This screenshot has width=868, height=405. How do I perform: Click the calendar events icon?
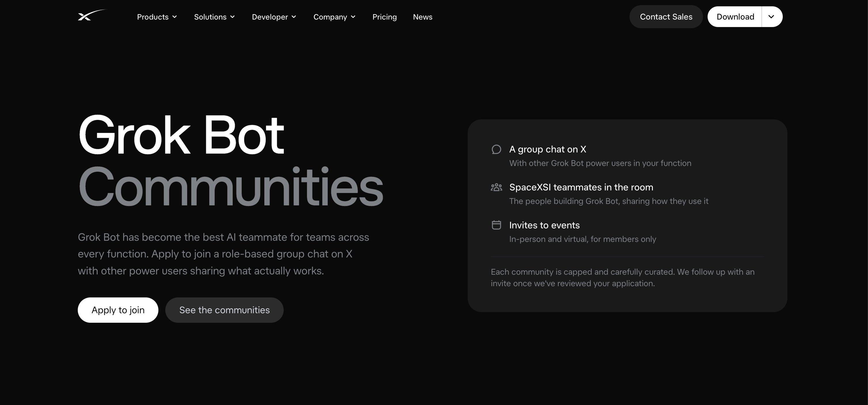click(x=496, y=225)
